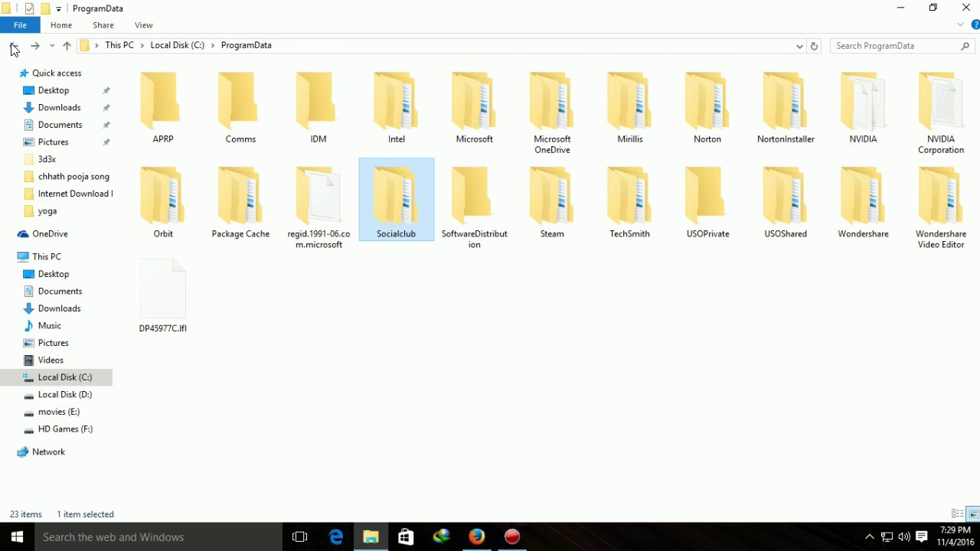Go back to the previous folder
Image resolution: width=980 pixels, height=551 pixels.
[14, 46]
